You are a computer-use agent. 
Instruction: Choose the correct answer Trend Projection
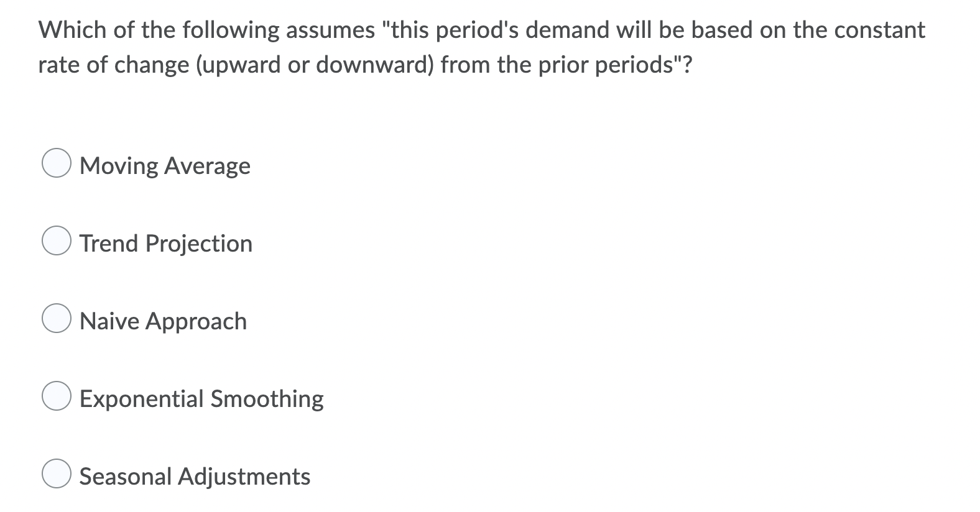click(x=56, y=240)
